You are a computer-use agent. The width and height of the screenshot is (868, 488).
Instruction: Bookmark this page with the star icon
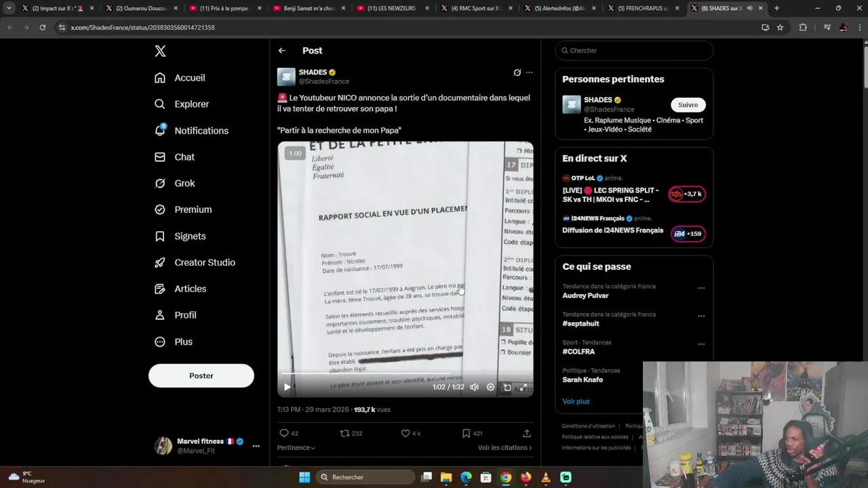[x=780, y=27]
